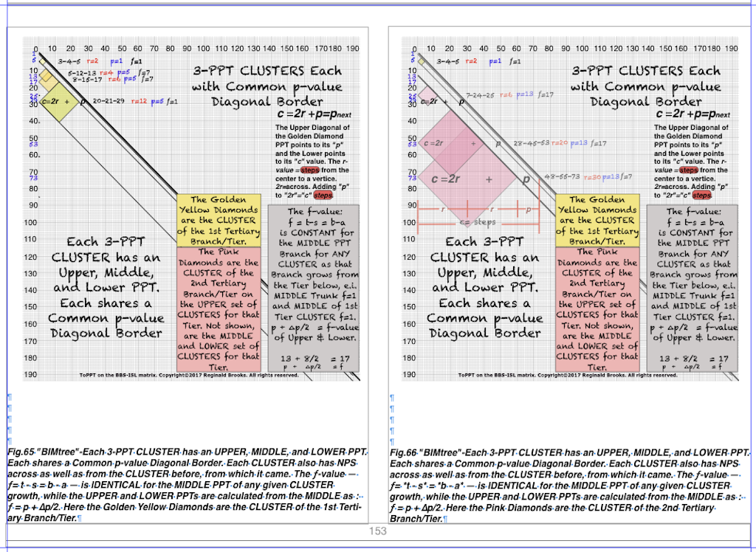
Task: Click the copyright line under Fig.66 image
Action: (567, 375)
